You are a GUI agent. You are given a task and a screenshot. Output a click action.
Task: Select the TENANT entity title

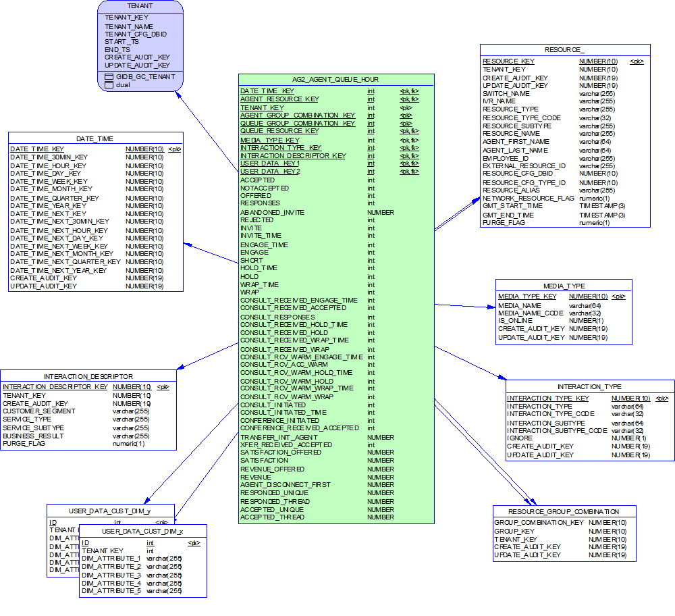pos(140,5)
